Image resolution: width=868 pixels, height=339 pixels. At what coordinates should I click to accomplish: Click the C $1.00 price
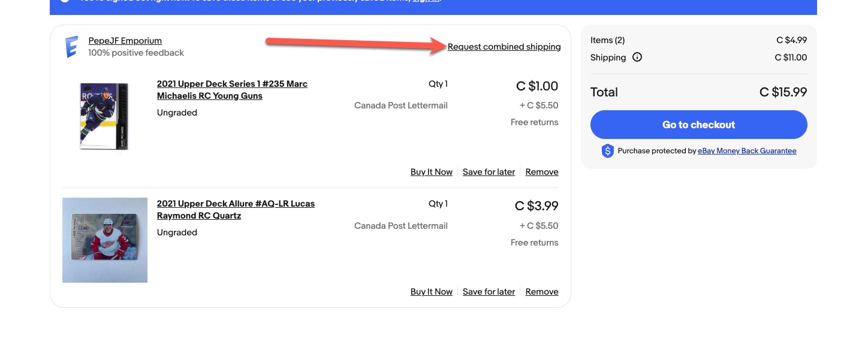tap(537, 86)
